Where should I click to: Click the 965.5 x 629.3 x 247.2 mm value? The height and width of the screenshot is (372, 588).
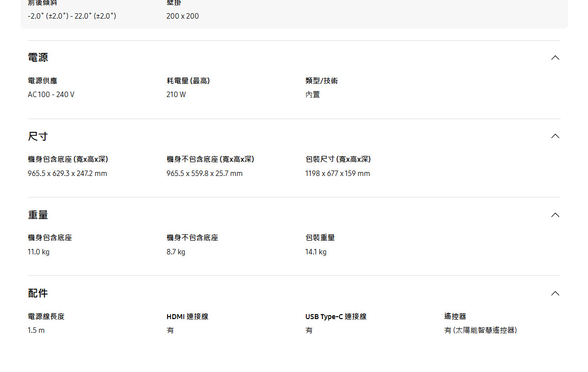point(67,174)
